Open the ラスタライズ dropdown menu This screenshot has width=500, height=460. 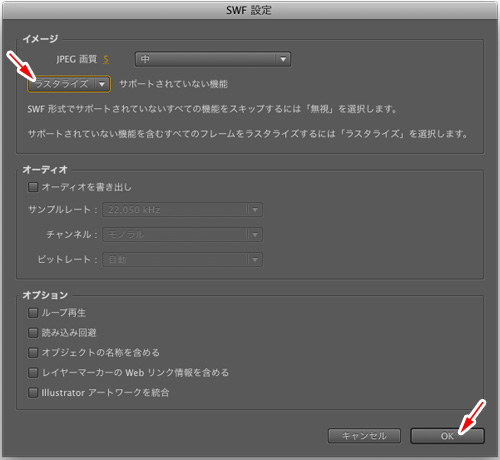tap(69, 84)
